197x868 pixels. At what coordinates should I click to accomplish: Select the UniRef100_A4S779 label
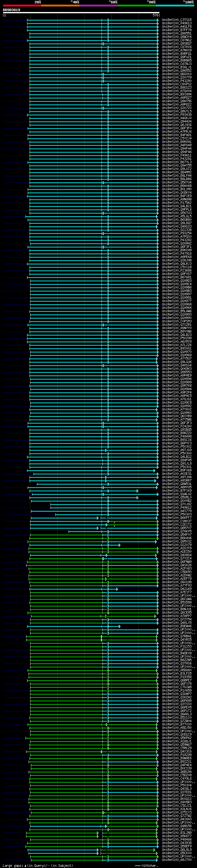pos(177,511)
